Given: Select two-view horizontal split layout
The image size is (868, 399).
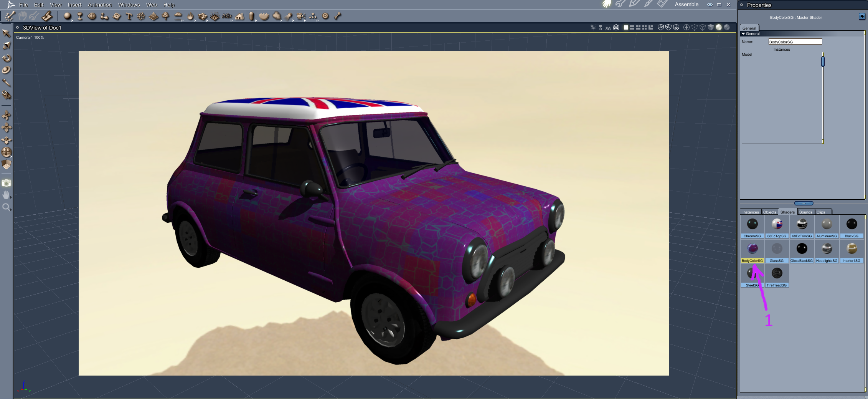Looking at the screenshot, I should pyautogui.click(x=632, y=27).
